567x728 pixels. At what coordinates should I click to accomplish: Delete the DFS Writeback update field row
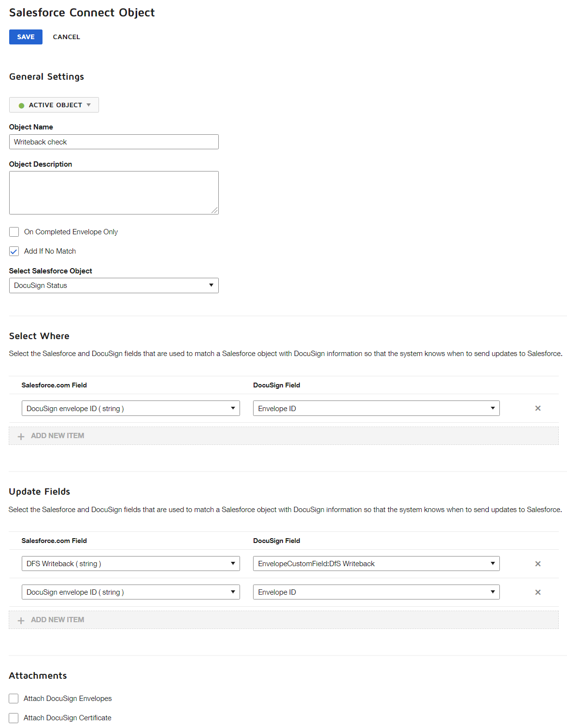coord(538,563)
